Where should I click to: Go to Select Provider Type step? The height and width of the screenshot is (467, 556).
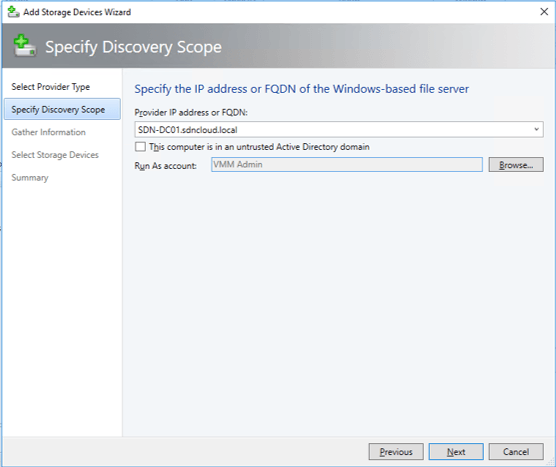click(51, 87)
